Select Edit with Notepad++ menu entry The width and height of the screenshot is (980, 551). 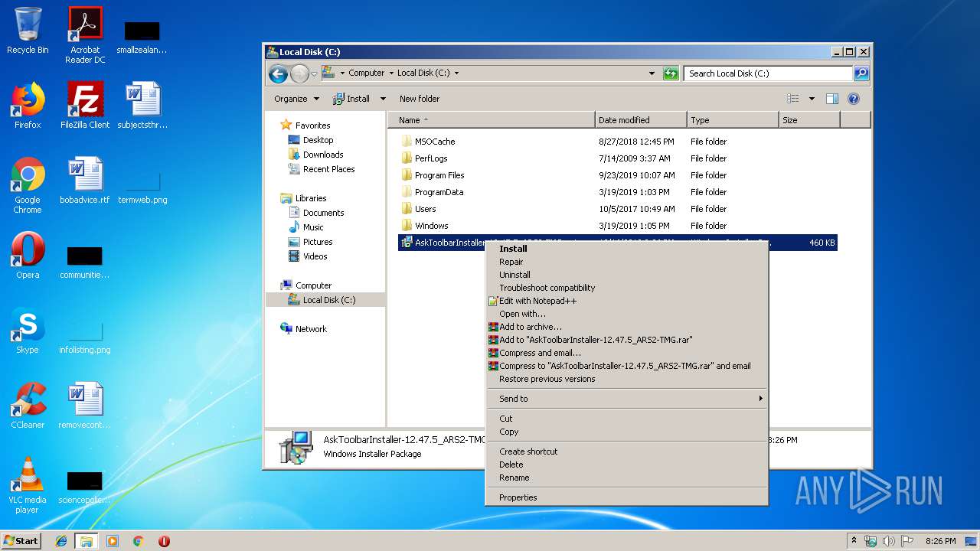(x=627, y=301)
